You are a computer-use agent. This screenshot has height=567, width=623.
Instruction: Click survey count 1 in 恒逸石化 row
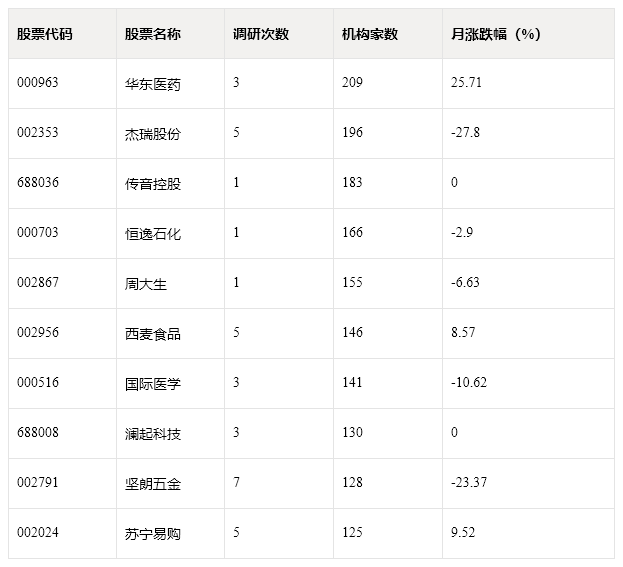236,232
